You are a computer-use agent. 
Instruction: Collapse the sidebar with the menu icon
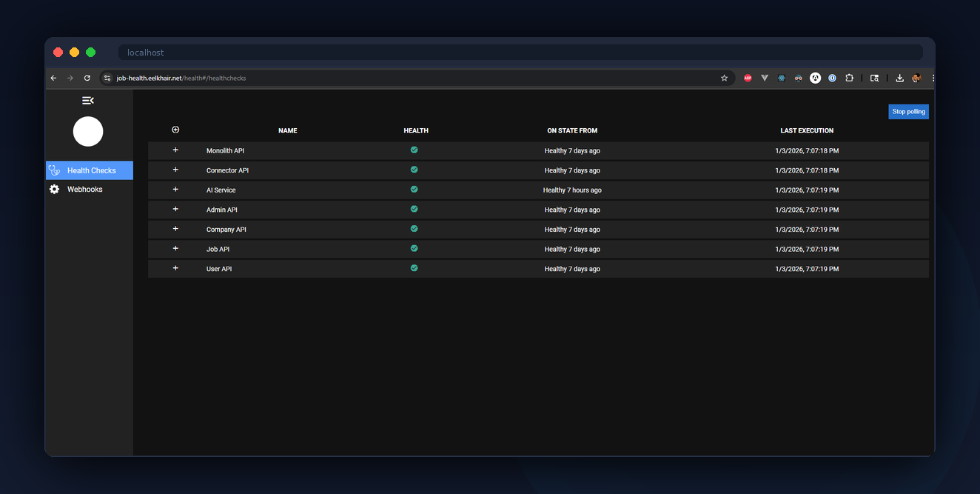(88, 100)
